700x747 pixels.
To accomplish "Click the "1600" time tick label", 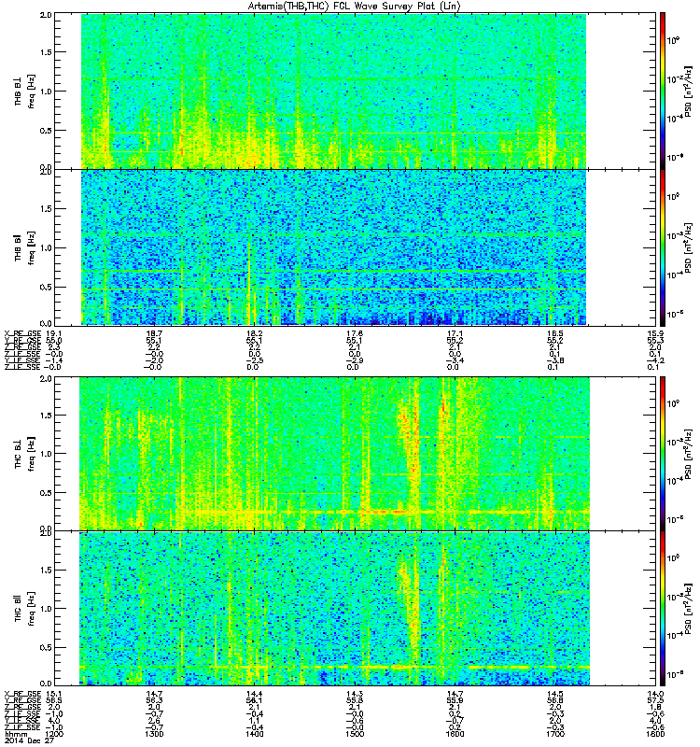I will point(455,735).
